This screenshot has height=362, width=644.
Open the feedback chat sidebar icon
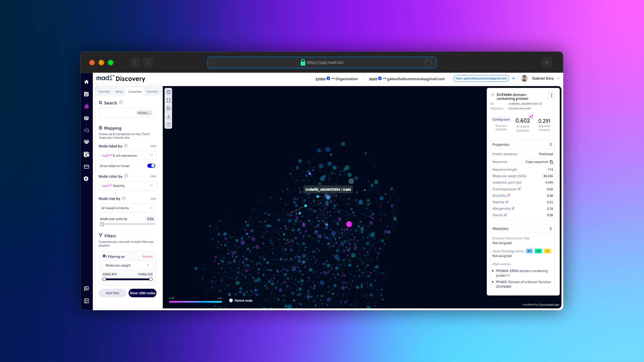86,289
